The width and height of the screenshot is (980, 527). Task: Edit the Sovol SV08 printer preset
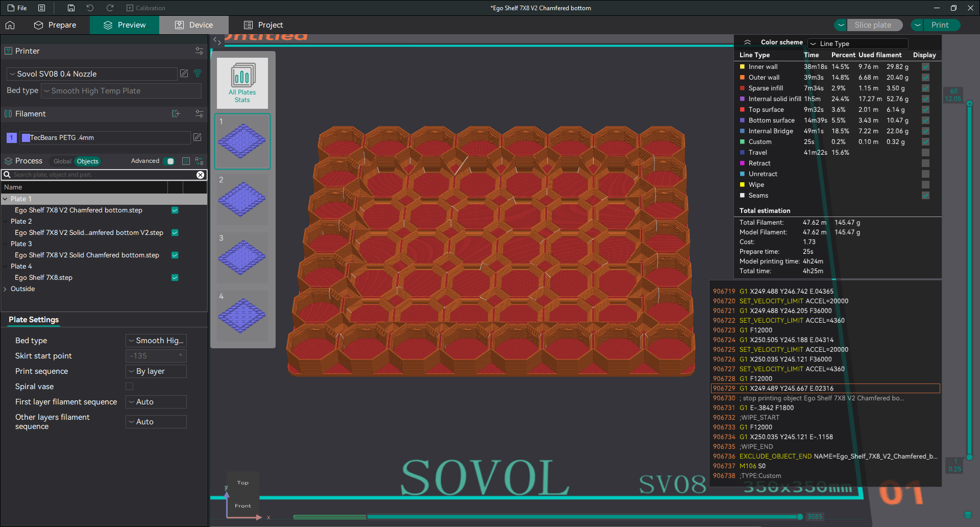coord(184,74)
